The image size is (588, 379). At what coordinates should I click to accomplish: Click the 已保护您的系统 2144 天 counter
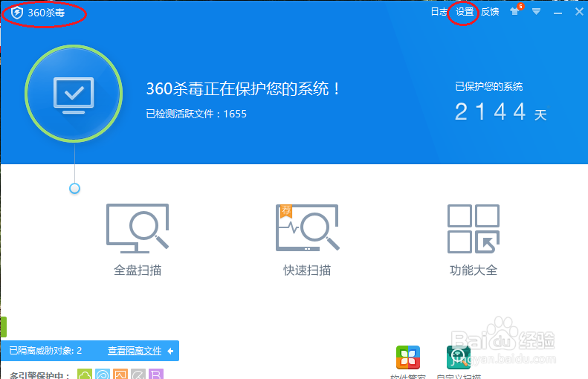[x=500, y=103]
